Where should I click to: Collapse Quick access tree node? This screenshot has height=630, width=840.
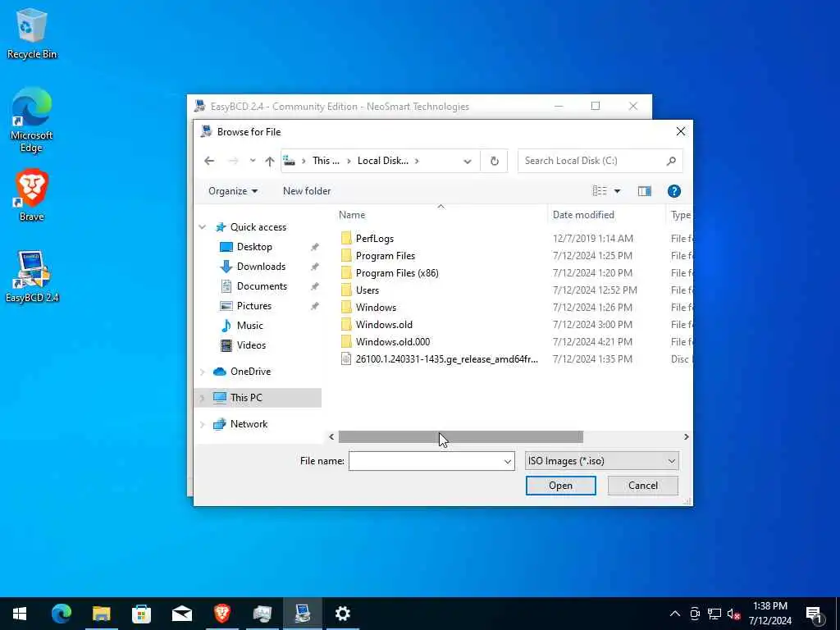[x=203, y=227]
